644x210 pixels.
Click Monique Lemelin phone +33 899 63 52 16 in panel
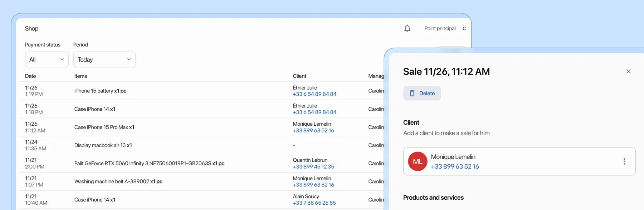455,166
